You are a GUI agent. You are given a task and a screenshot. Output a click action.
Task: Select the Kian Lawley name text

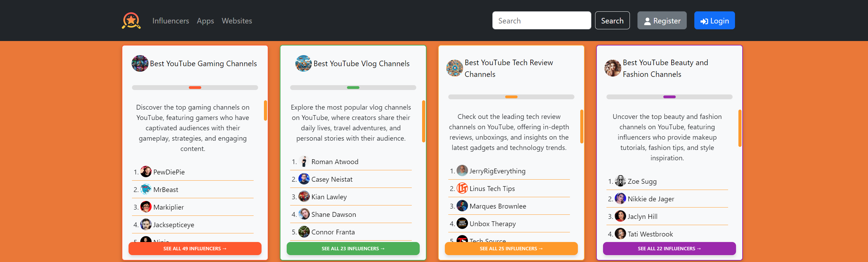(329, 197)
